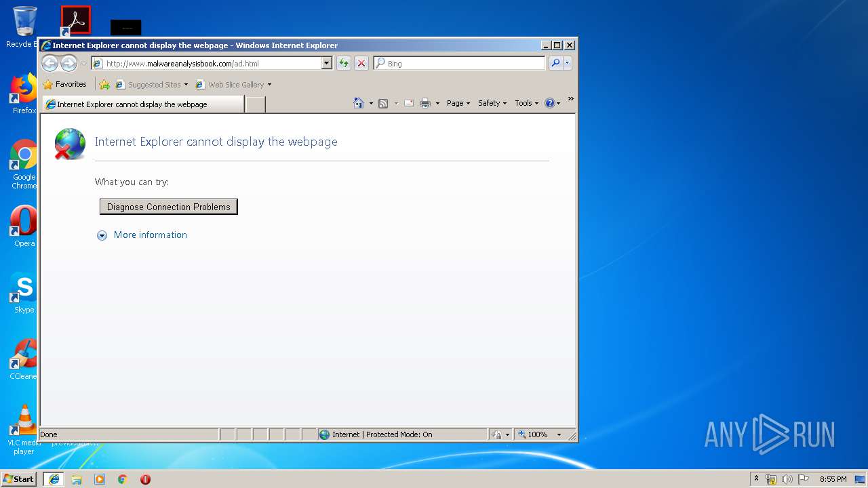The width and height of the screenshot is (868, 488).
Task: Open the Safety menu
Action: (x=492, y=103)
